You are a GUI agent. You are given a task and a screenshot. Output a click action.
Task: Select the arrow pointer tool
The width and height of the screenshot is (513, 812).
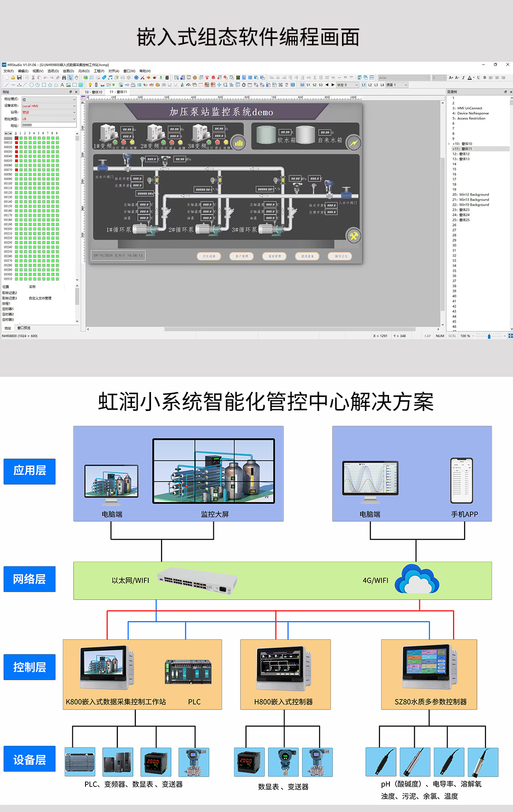[70, 77]
